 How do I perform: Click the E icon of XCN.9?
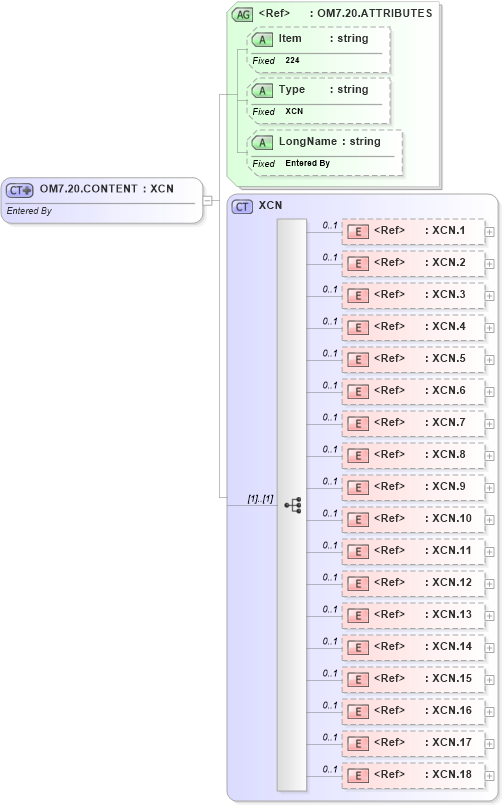(x=358, y=488)
